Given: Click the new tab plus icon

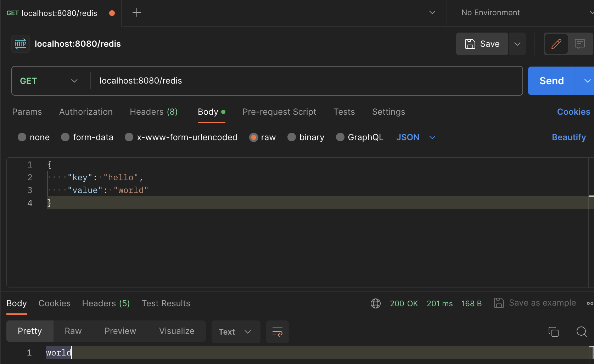Looking at the screenshot, I should 136,13.
